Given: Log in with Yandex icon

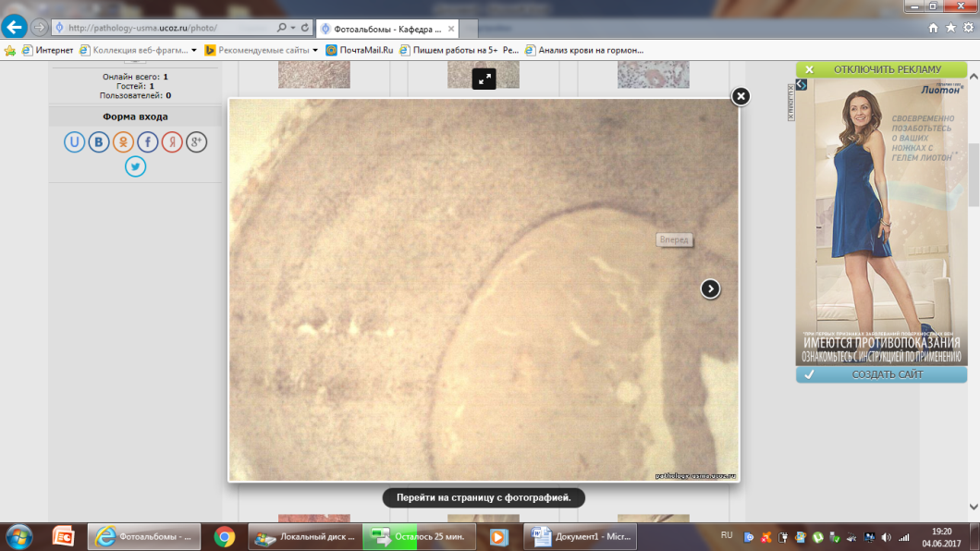Looking at the screenshot, I should (172, 141).
